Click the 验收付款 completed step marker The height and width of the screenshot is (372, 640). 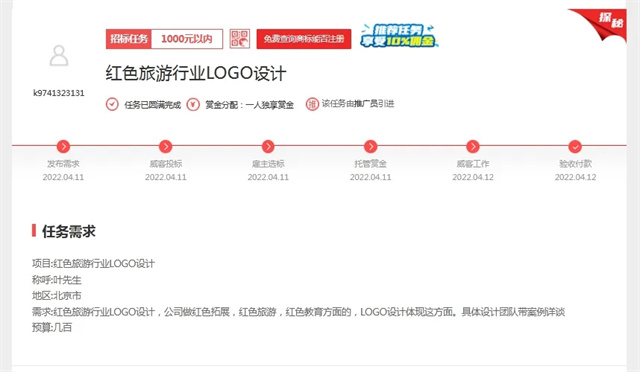[575, 146]
